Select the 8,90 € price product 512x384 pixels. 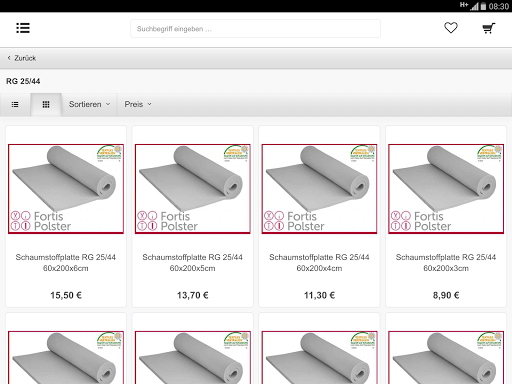pyautogui.click(x=446, y=295)
